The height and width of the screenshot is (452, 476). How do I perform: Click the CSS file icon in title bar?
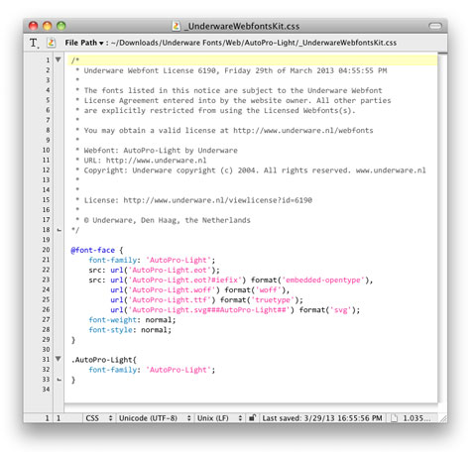177,26
